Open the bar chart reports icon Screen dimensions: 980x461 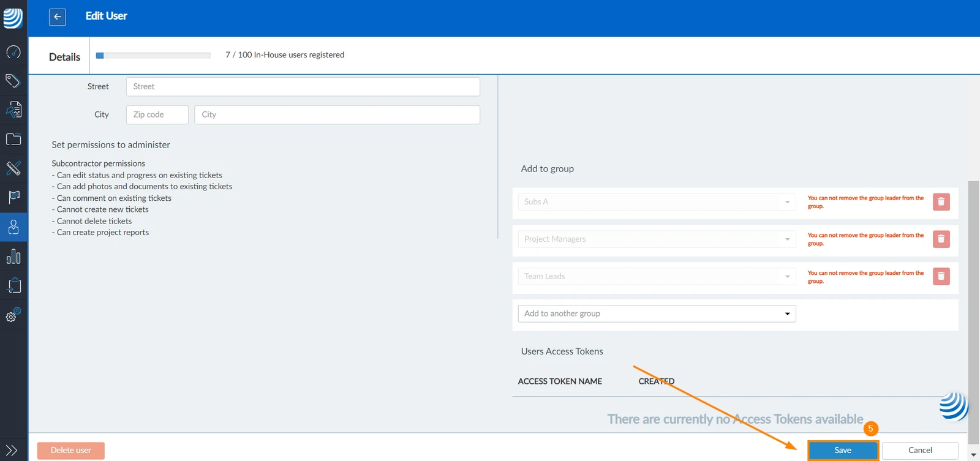13,256
